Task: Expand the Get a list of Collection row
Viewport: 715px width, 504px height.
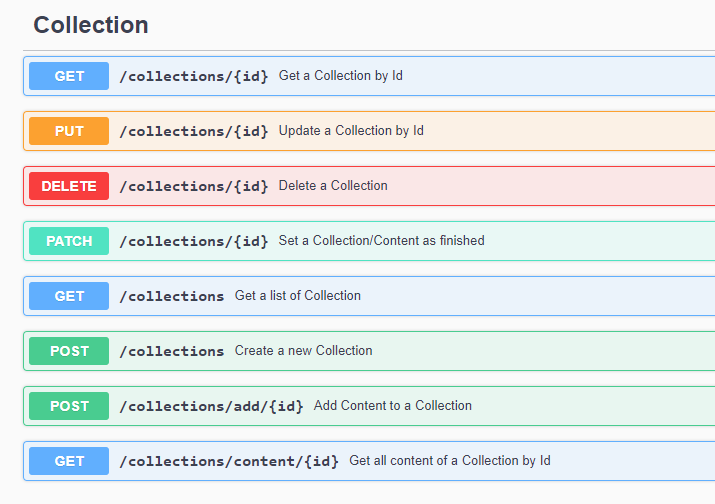Action: click(x=369, y=296)
